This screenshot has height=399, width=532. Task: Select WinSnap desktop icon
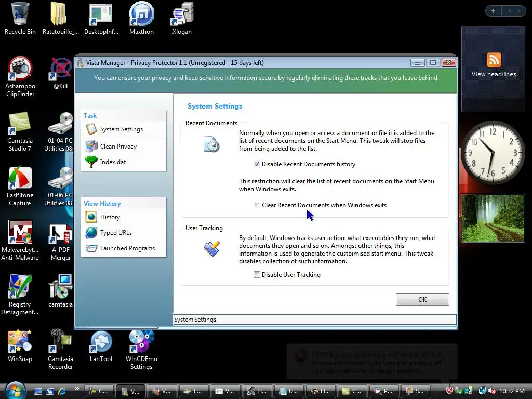click(20, 346)
